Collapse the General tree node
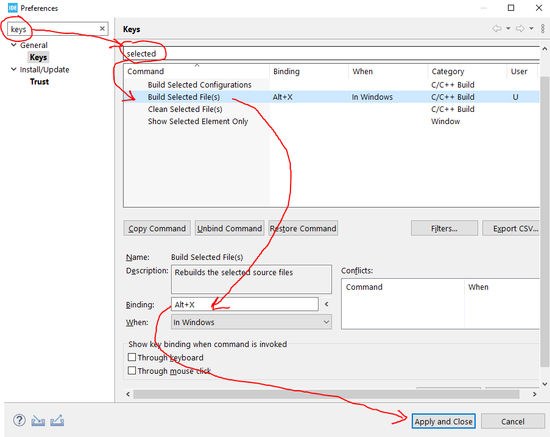The width and height of the screenshot is (550, 437). coord(14,45)
